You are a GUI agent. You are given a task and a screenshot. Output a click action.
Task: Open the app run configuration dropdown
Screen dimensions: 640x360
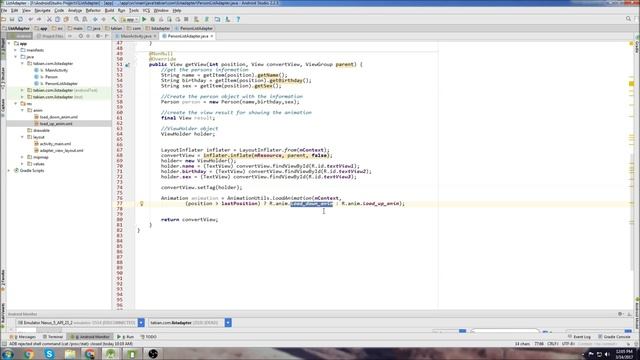129,19
